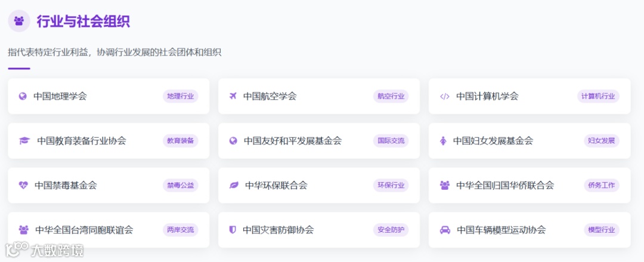Open the 中国计算机学会 link
This screenshot has width=644, height=262.
click(488, 96)
